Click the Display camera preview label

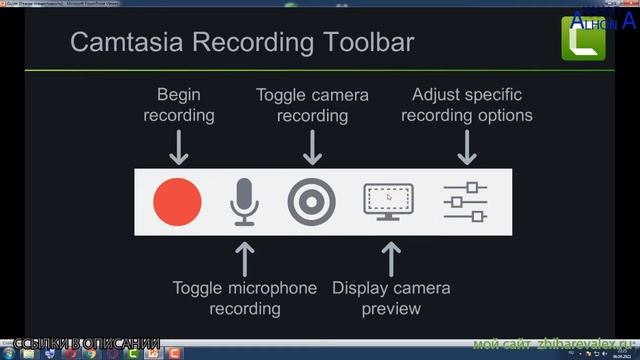[x=391, y=298]
